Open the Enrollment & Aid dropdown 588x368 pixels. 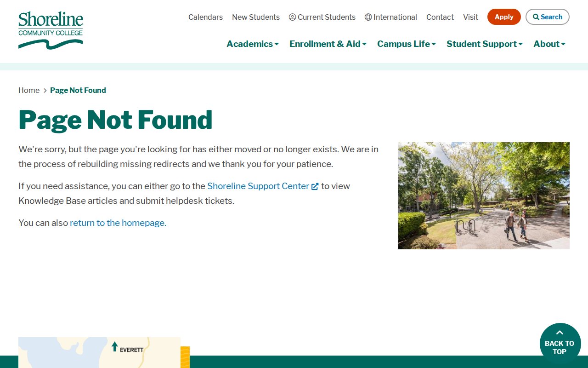pyautogui.click(x=328, y=44)
